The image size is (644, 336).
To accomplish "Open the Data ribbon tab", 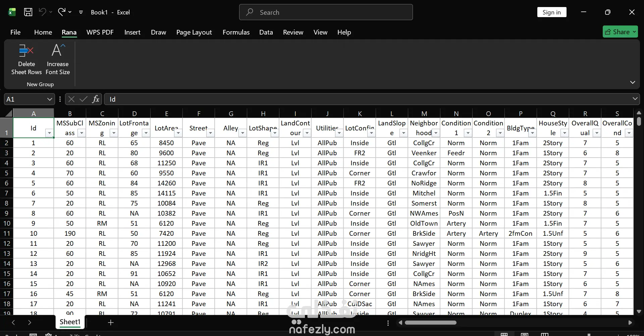I will click(266, 32).
